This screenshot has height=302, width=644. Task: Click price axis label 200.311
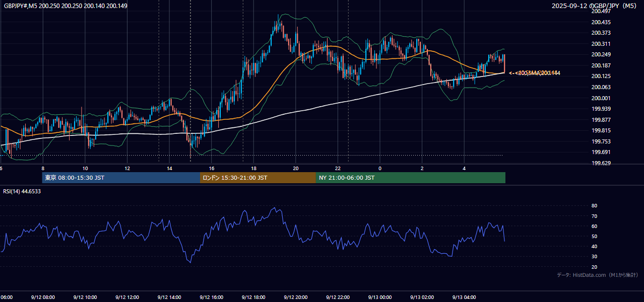pos(601,44)
